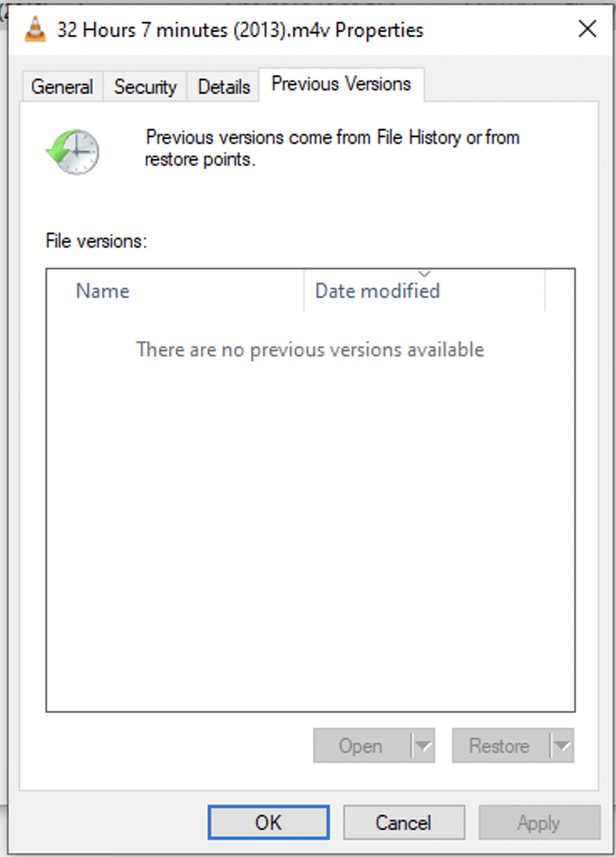This screenshot has width=616, height=857.
Task: Sort by the Name column header
Action: point(175,290)
